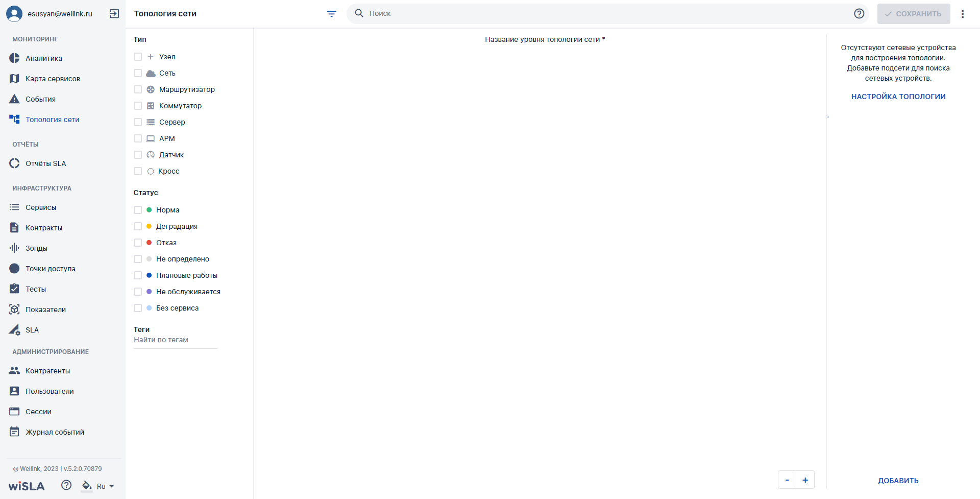The width and height of the screenshot is (980, 499).
Task: Tick the АРМ type checkbox
Action: point(138,138)
